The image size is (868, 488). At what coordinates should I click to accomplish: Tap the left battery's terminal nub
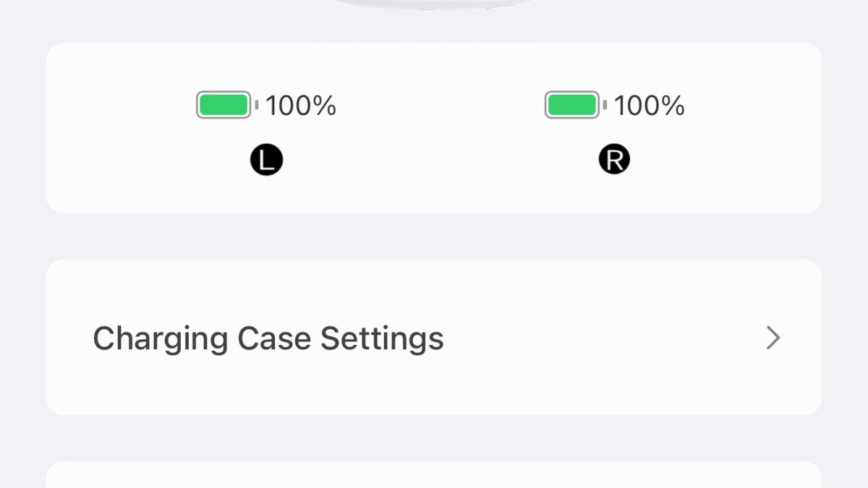coord(256,106)
